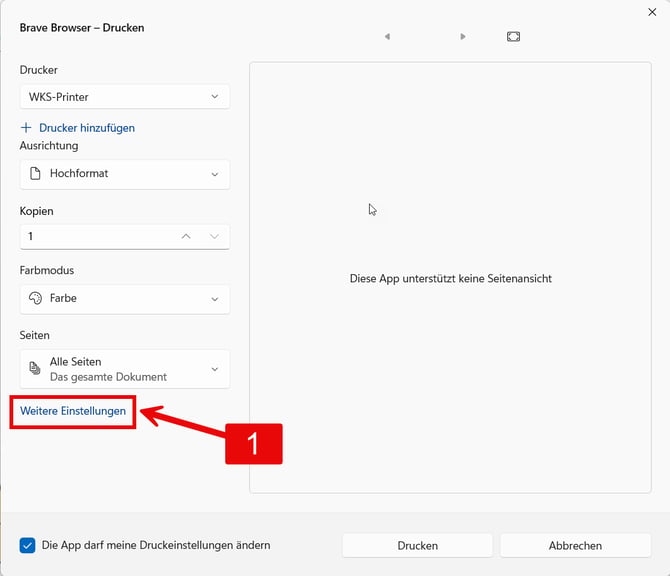Click the plus icon beside Drucker hinzufügen

coord(26,128)
